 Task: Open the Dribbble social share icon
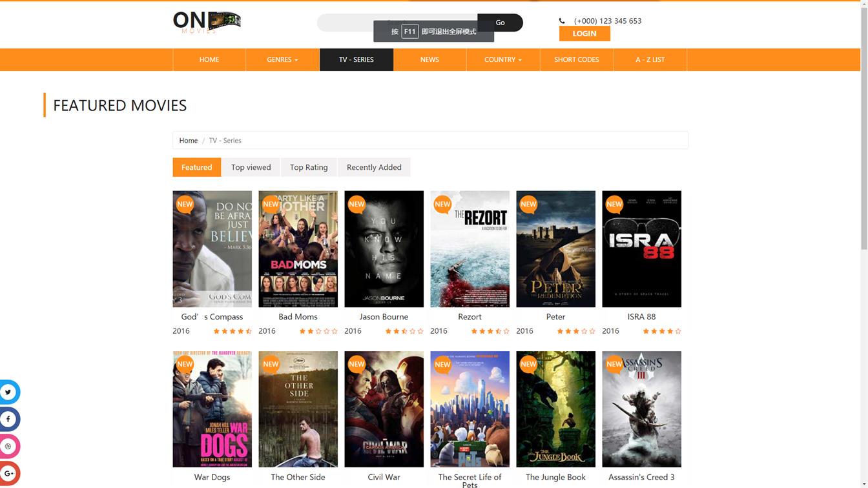click(x=9, y=446)
